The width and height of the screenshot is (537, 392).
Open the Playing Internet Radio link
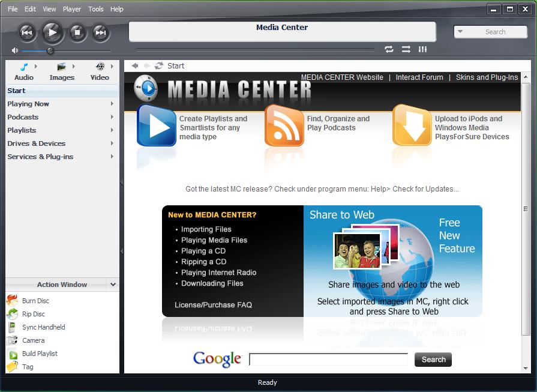point(219,273)
